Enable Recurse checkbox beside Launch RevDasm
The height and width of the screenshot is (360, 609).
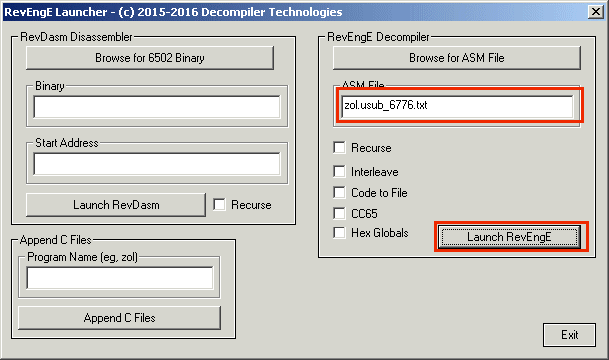pos(219,205)
